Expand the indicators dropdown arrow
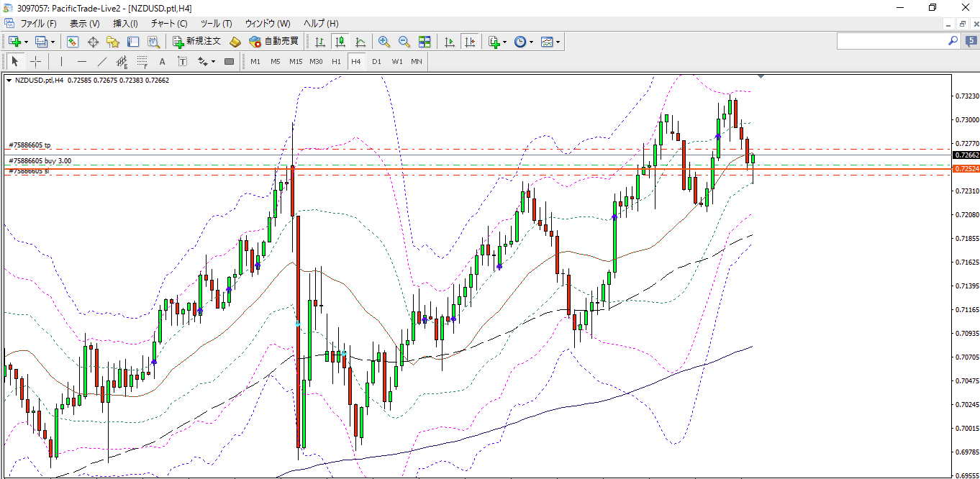This screenshot has width=980, height=479. point(504,42)
